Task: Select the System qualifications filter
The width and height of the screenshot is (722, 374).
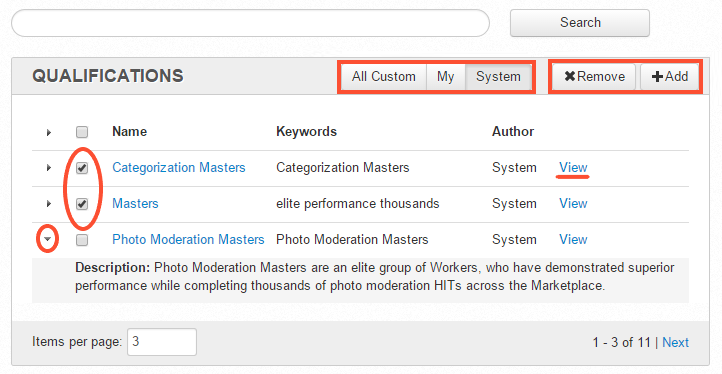Action: [x=498, y=76]
